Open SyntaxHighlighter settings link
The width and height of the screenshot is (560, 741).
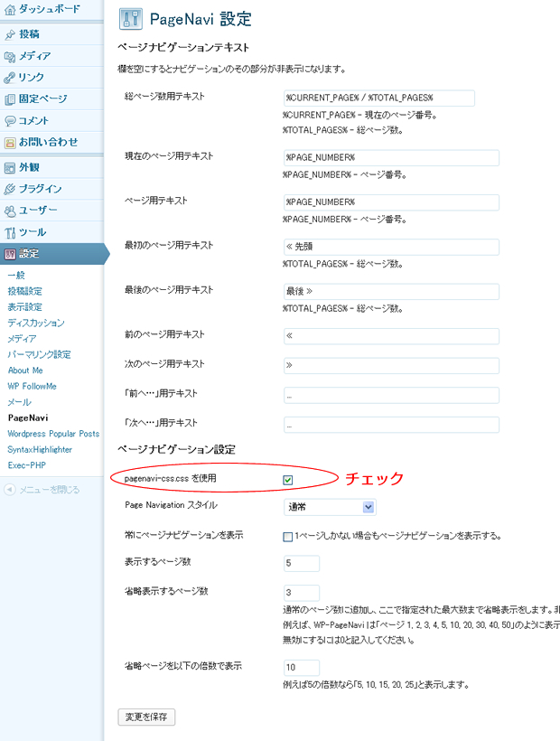42,449
